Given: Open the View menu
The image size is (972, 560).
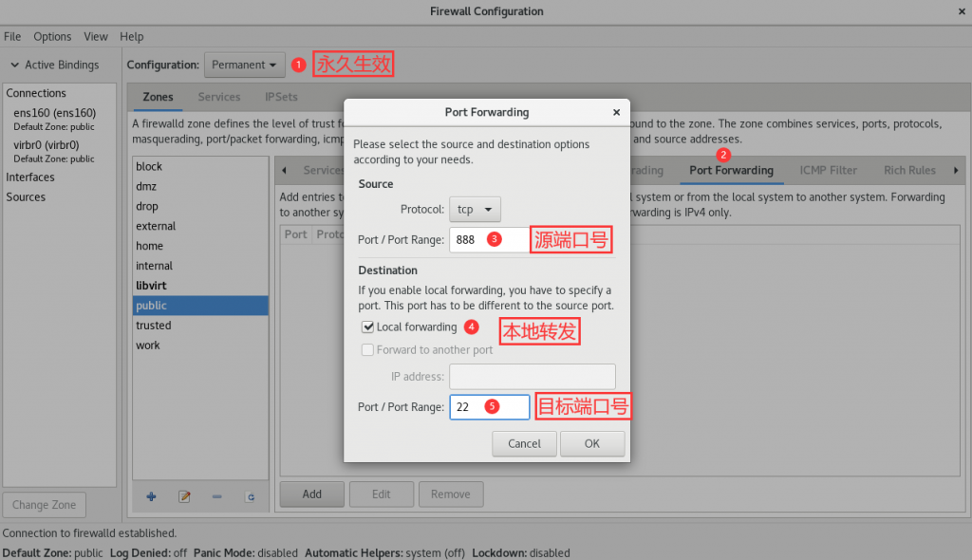Looking at the screenshot, I should tap(96, 37).
